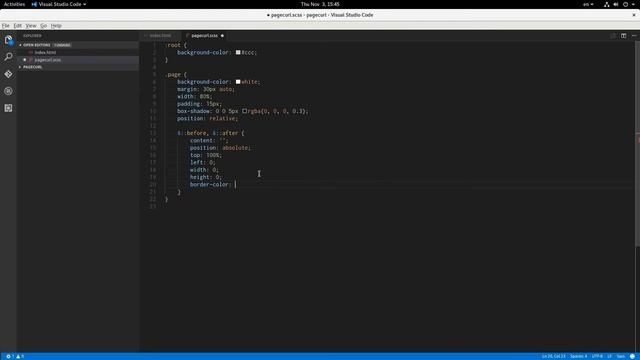The image size is (640, 360).
Task: Click the 'left: 0;' line
Action: pos(202,162)
